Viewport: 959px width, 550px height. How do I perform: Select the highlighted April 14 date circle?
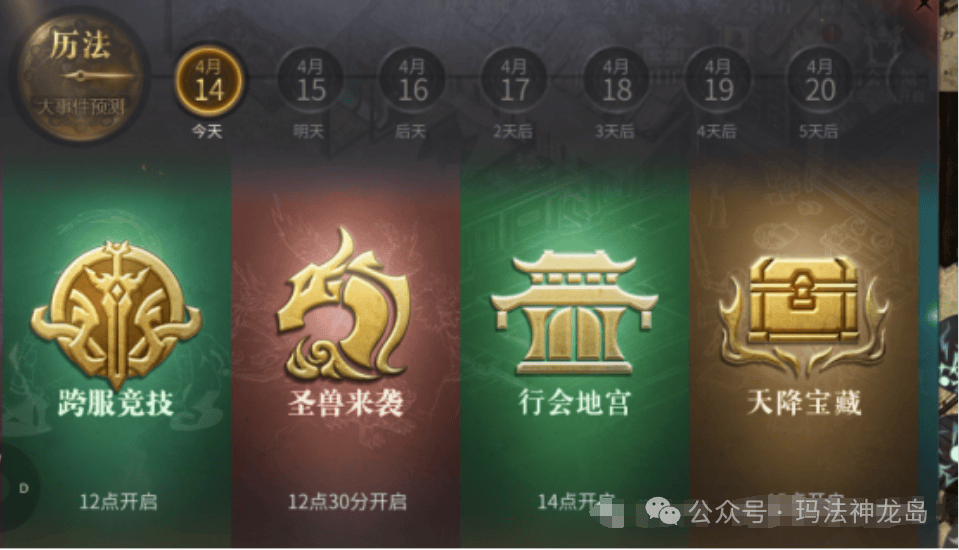(x=209, y=82)
